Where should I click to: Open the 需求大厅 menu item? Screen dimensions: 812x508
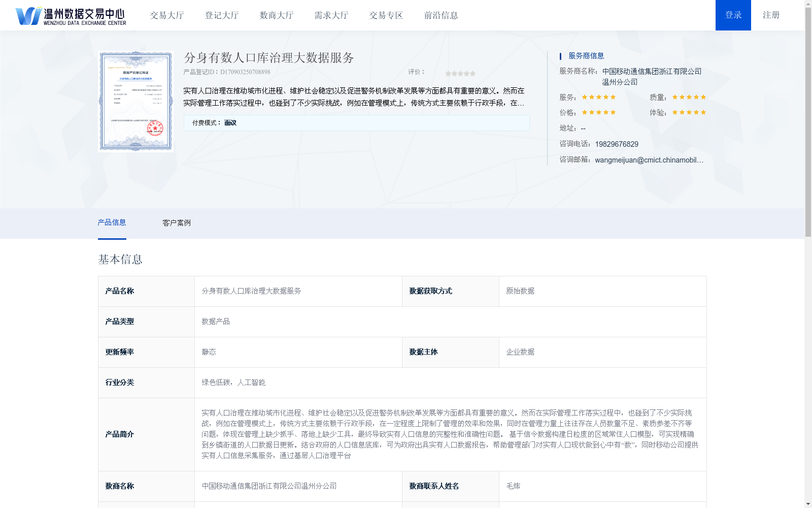point(331,15)
